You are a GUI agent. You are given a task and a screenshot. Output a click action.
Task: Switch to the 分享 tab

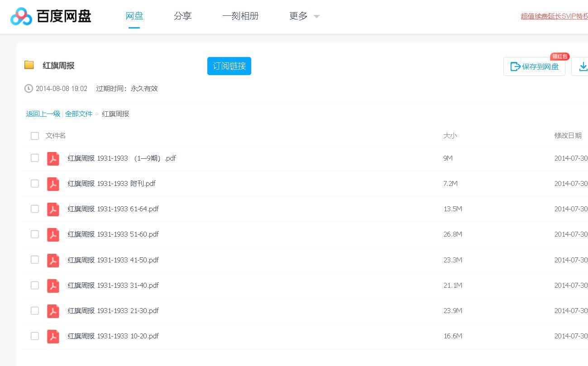pos(182,16)
